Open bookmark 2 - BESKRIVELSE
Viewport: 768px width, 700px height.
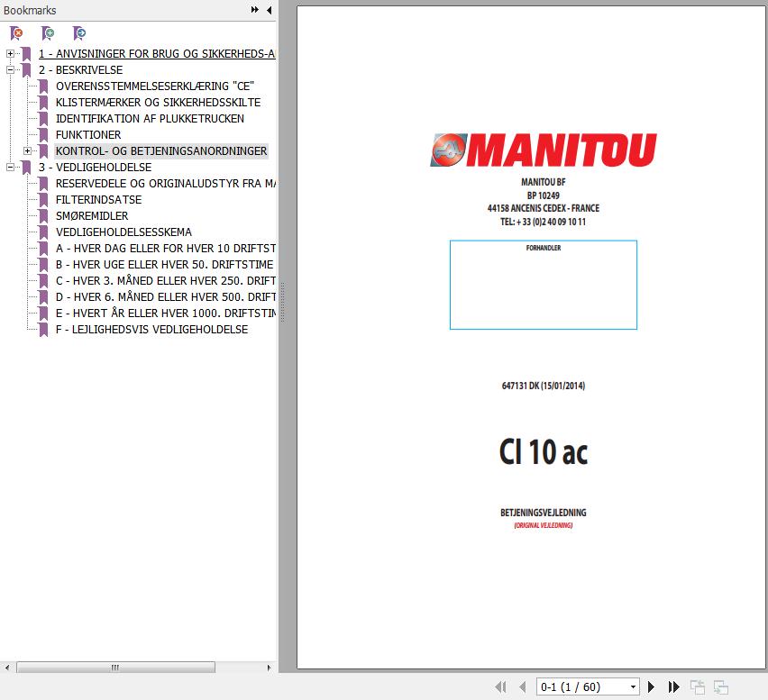pos(81,69)
